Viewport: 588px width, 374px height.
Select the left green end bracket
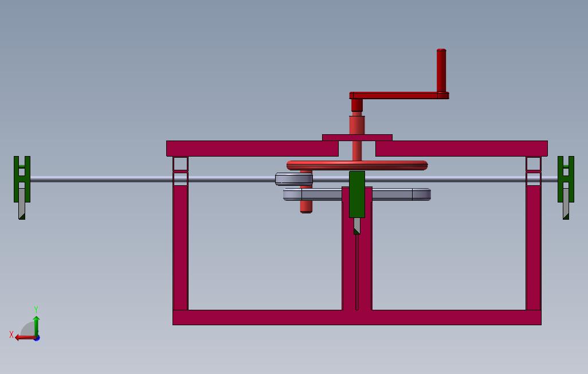22,179
